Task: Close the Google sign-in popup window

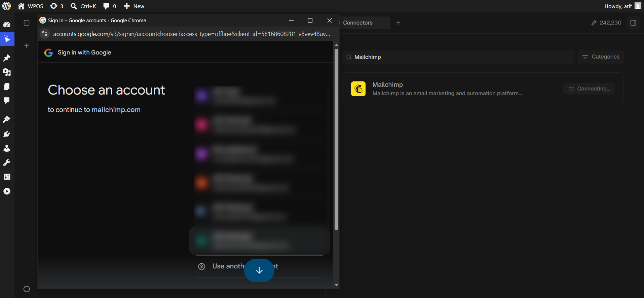Action: tap(330, 21)
